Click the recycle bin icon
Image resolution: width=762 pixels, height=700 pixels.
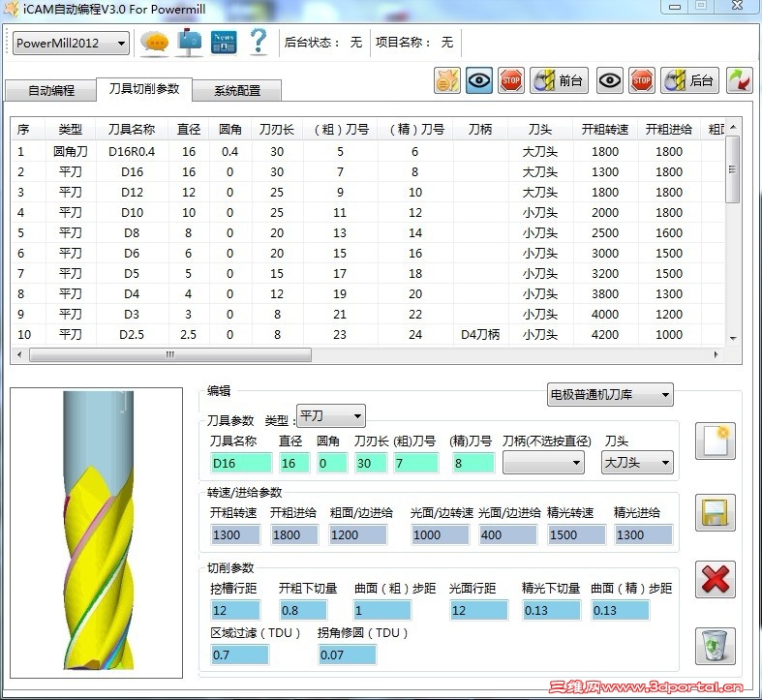coord(716,647)
